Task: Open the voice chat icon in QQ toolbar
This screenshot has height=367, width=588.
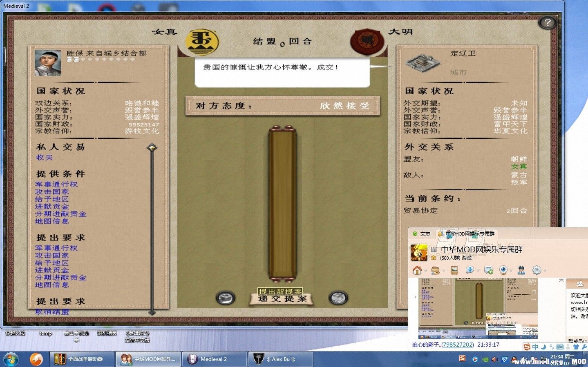Action: point(470,270)
